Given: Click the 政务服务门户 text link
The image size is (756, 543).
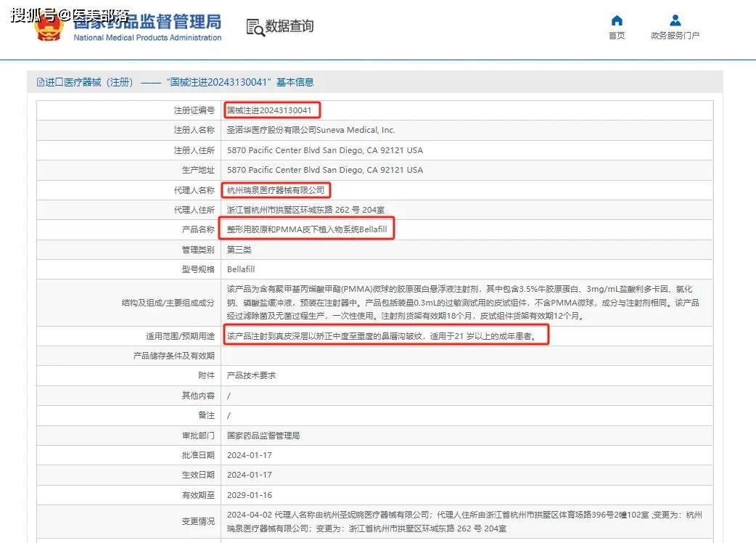Looking at the screenshot, I should pyautogui.click(x=675, y=36).
